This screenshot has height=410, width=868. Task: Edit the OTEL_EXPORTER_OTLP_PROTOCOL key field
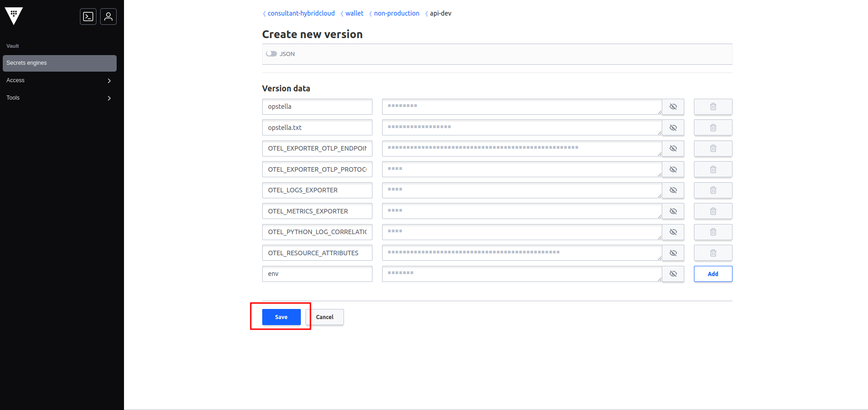pyautogui.click(x=317, y=169)
